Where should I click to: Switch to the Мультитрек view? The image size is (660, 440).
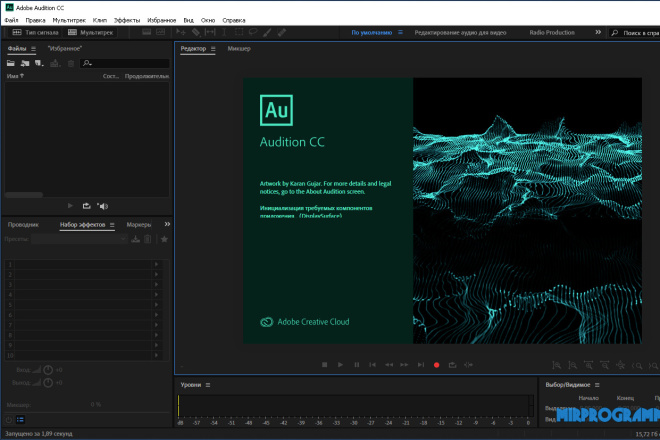91,32
